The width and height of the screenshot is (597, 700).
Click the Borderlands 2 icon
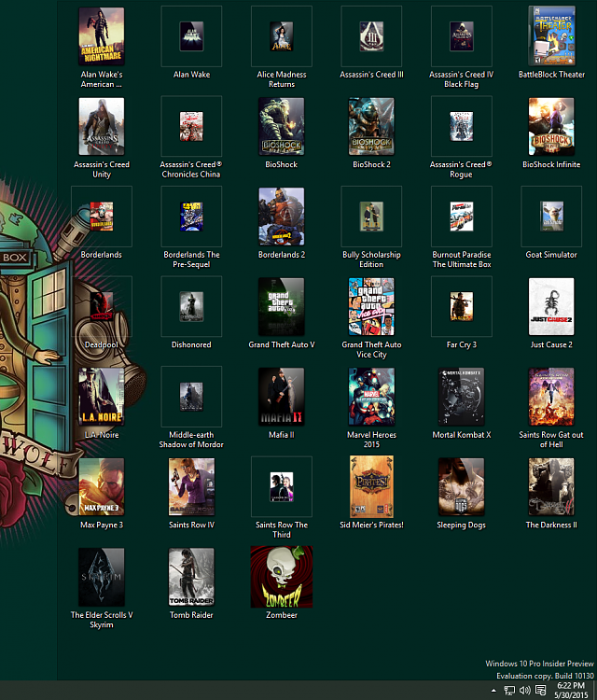282,217
